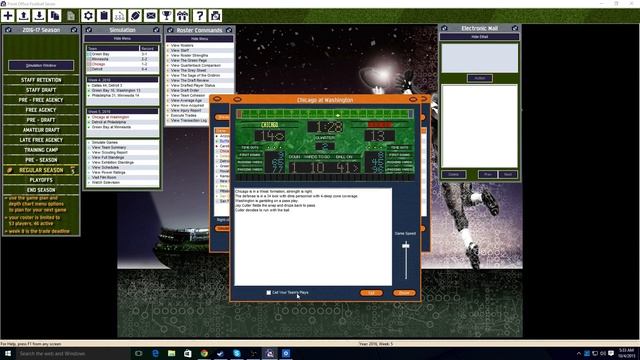The image size is (640, 360).
Task: Click the copy pages toolbar icon
Action: tap(55, 16)
